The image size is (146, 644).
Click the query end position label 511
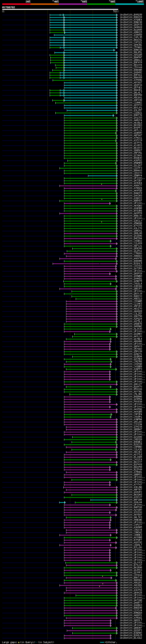click(115, 11)
